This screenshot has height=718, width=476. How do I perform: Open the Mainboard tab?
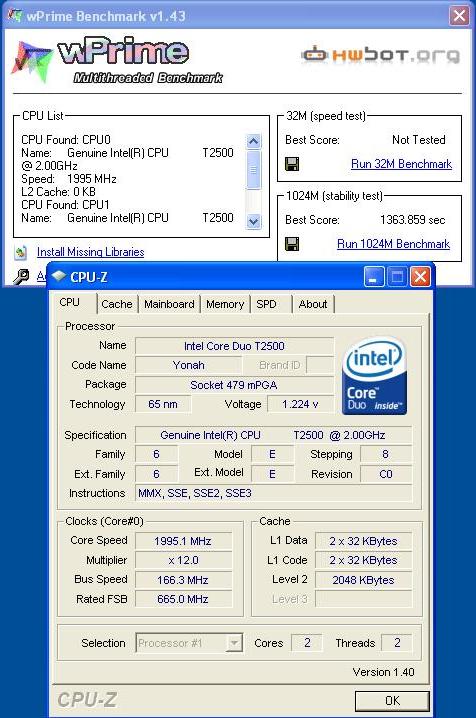click(x=169, y=304)
